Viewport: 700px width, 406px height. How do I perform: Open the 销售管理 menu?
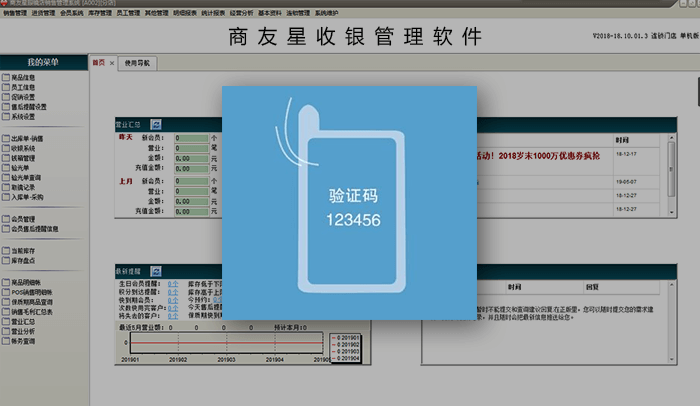pos(15,13)
